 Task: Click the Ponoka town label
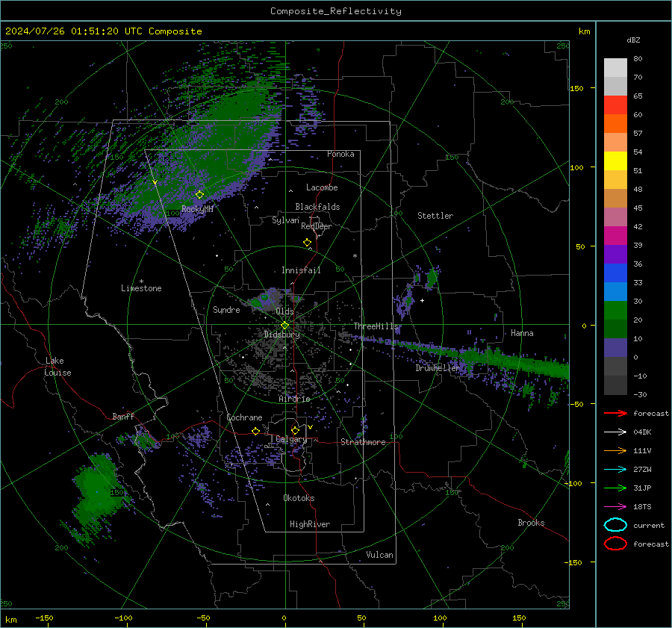pos(340,154)
